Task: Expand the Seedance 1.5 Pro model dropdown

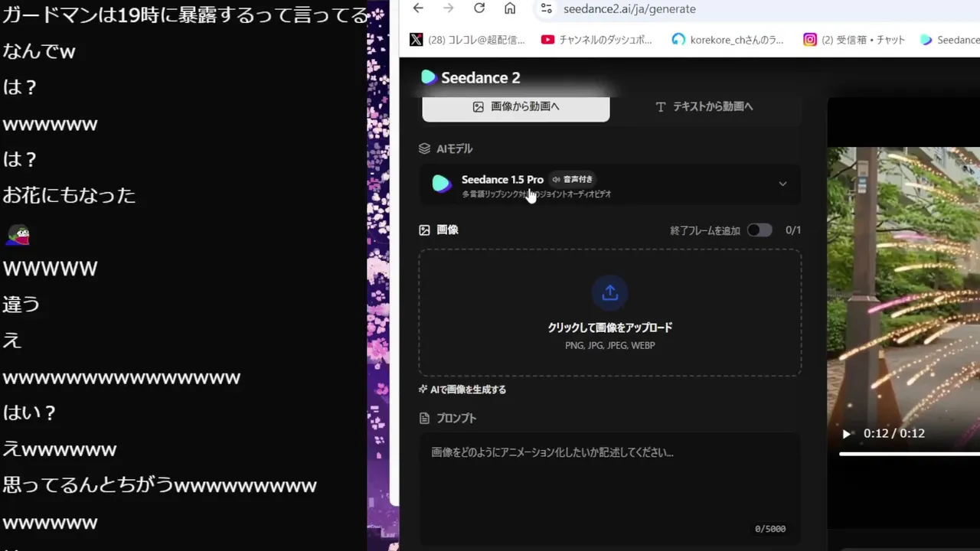Action: (x=610, y=184)
